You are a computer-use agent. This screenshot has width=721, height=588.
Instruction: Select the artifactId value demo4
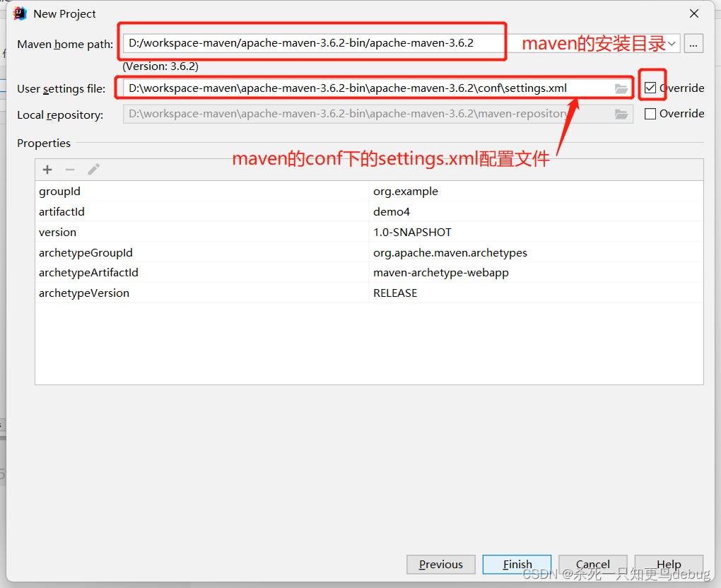pos(393,211)
